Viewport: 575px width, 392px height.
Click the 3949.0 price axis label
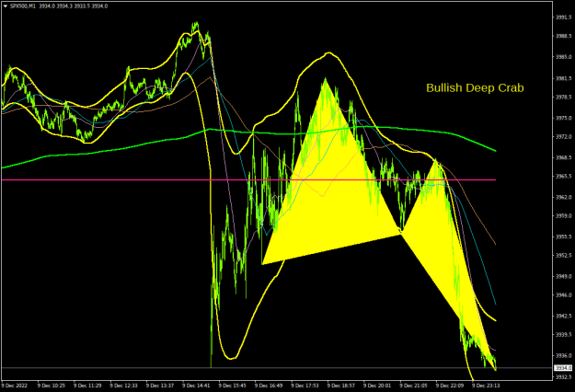click(564, 276)
